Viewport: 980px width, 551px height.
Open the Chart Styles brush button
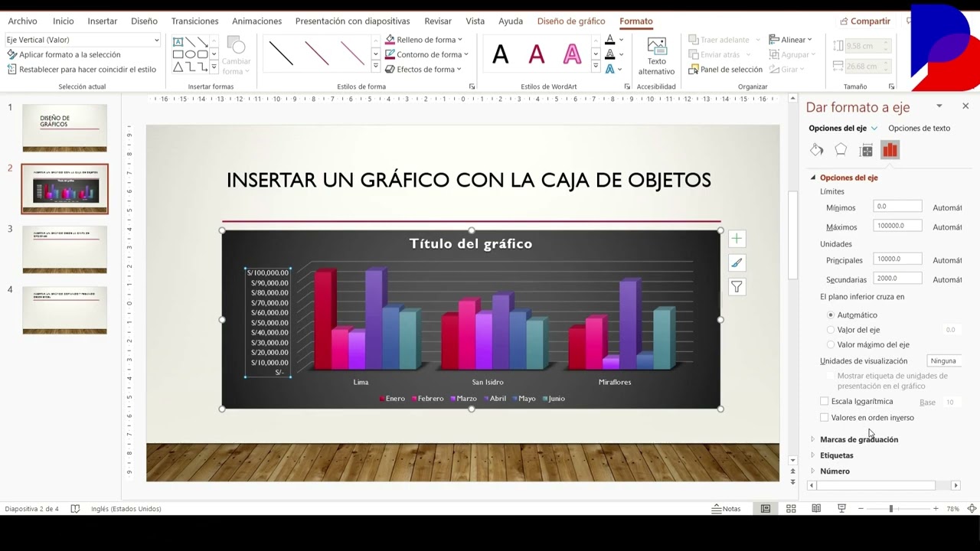pyautogui.click(x=737, y=262)
